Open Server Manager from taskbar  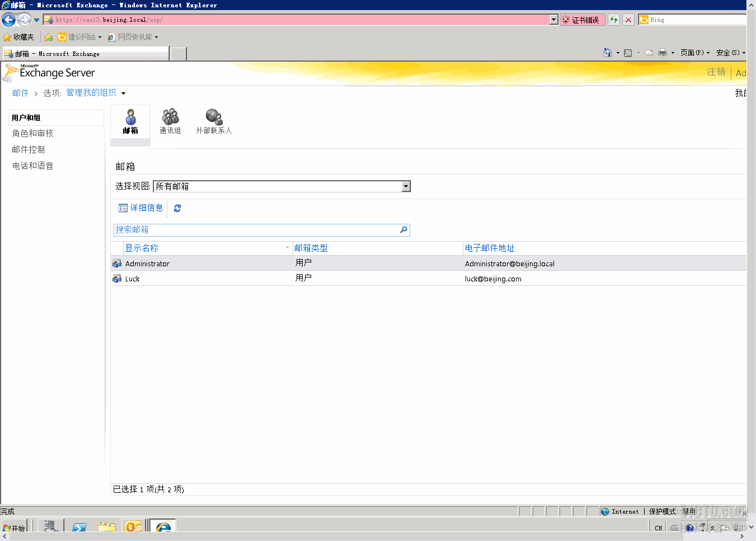(51, 526)
